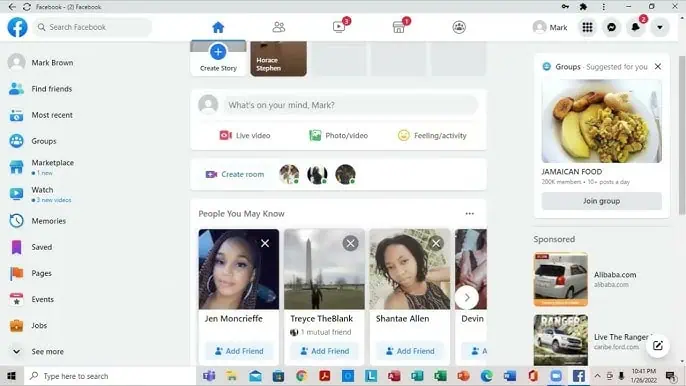
Task: Add Treyce TheBlank as friend
Action: coord(324,351)
